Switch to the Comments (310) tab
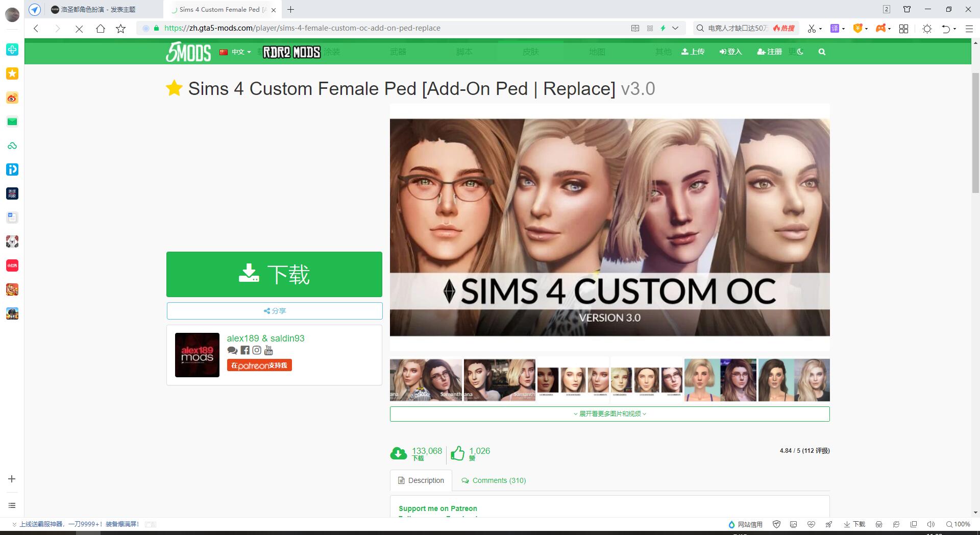The image size is (980, 535). 494,480
